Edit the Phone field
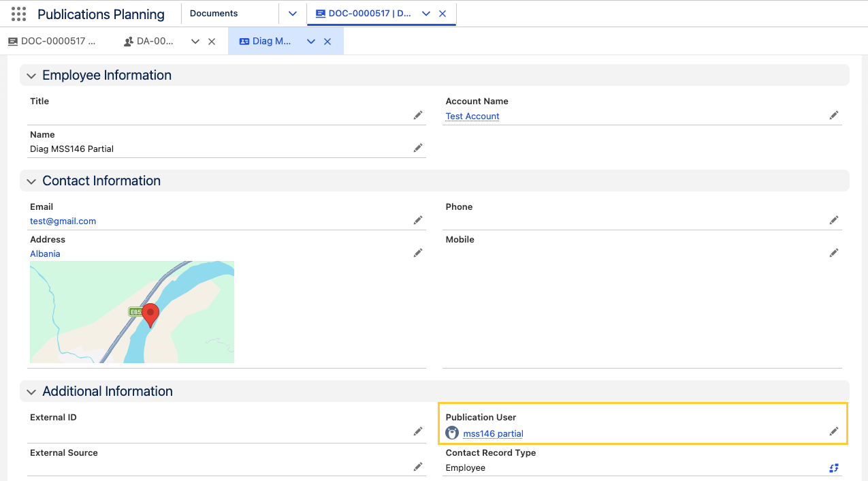 tap(833, 220)
